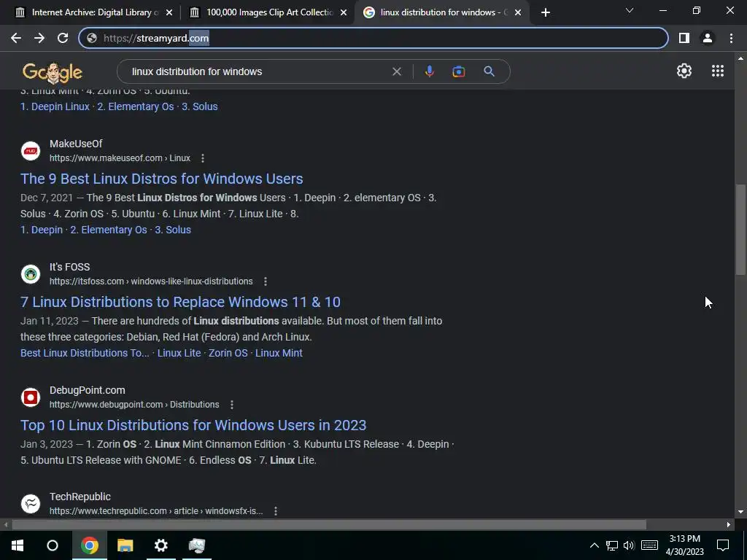Close the Clip Art Collection tab
Image resolution: width=747 pixels, height=560 pixels.
click(x=344, y=13)
